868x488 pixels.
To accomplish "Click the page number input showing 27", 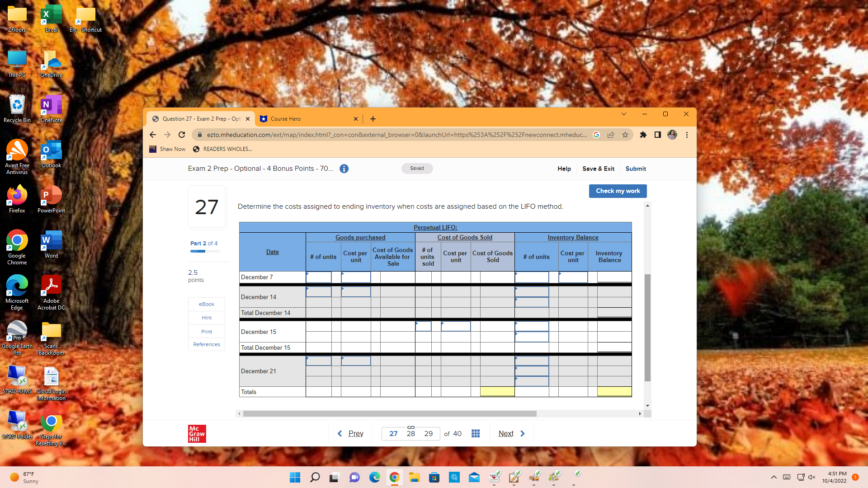I will pyautogui.click(x=393, y=433).
